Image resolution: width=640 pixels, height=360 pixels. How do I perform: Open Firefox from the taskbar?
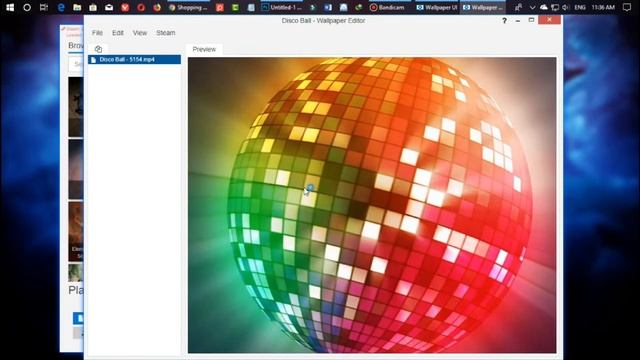coord(157,7)
